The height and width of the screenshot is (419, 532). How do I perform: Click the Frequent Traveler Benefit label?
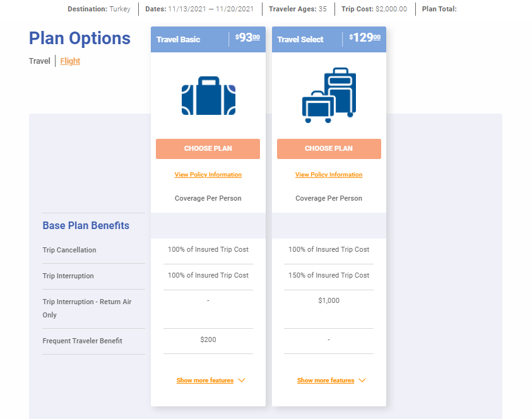83,341
